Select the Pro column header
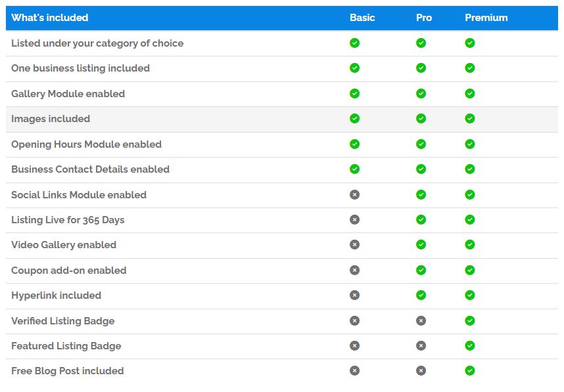564x392 pixels. coord(424,18)
